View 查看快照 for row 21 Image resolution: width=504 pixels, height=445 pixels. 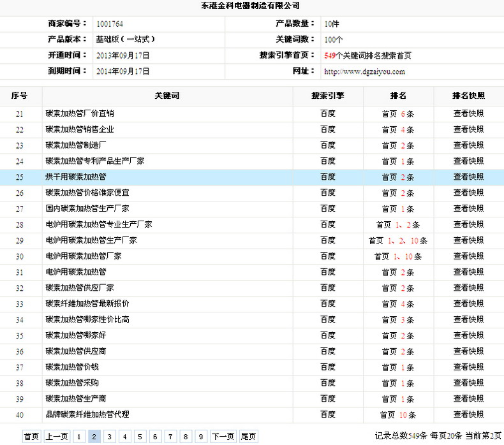(468, 113)
